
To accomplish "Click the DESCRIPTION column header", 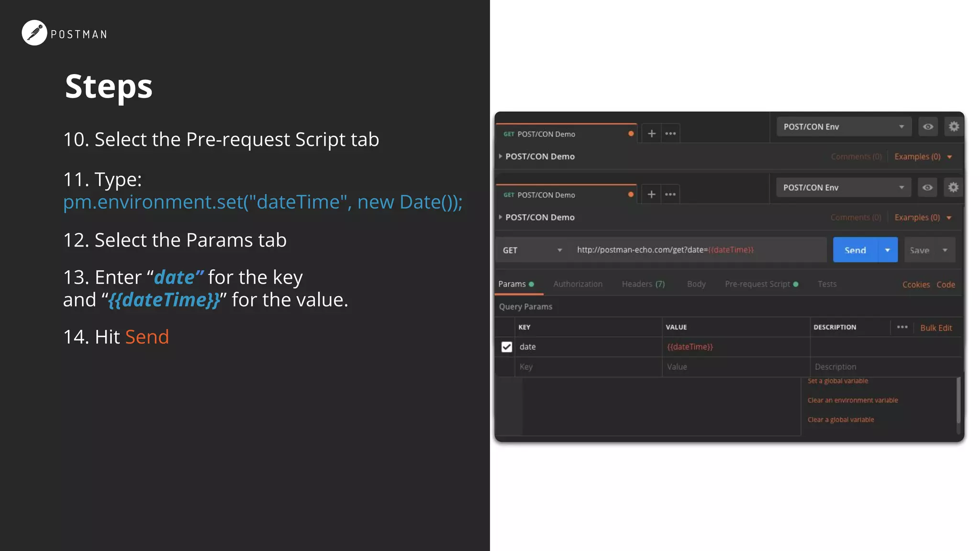I will tap(835, 327).
